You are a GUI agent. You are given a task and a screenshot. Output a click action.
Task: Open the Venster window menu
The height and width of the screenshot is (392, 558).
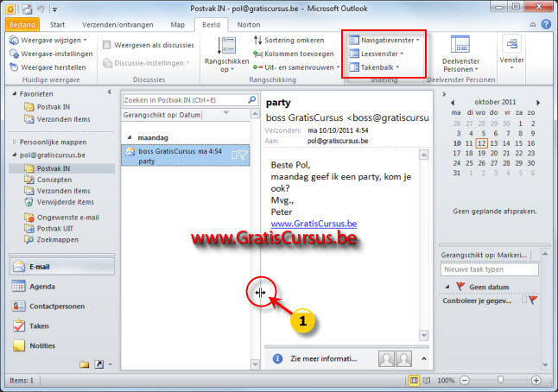[511, 53]
